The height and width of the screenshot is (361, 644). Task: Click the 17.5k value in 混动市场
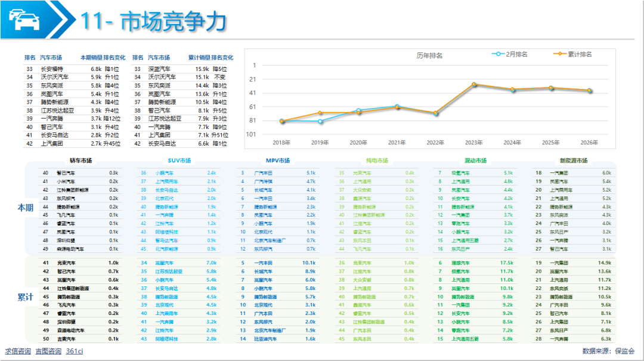(x=506, y=263)
